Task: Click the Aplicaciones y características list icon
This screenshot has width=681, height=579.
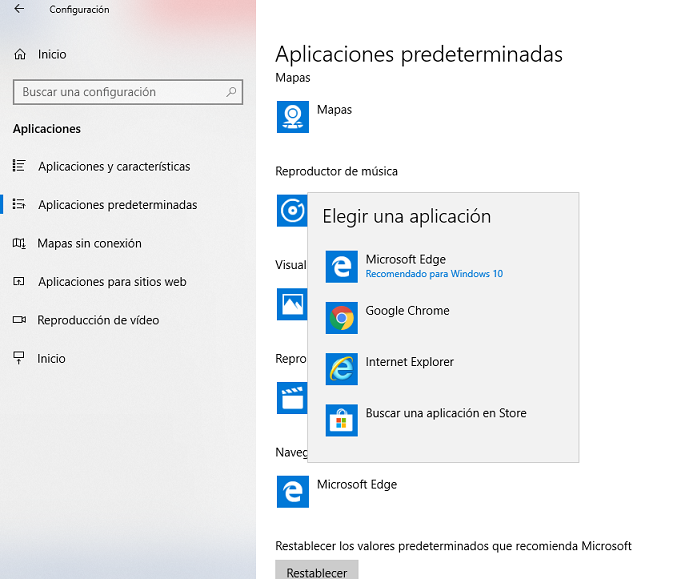Action: 19,165
